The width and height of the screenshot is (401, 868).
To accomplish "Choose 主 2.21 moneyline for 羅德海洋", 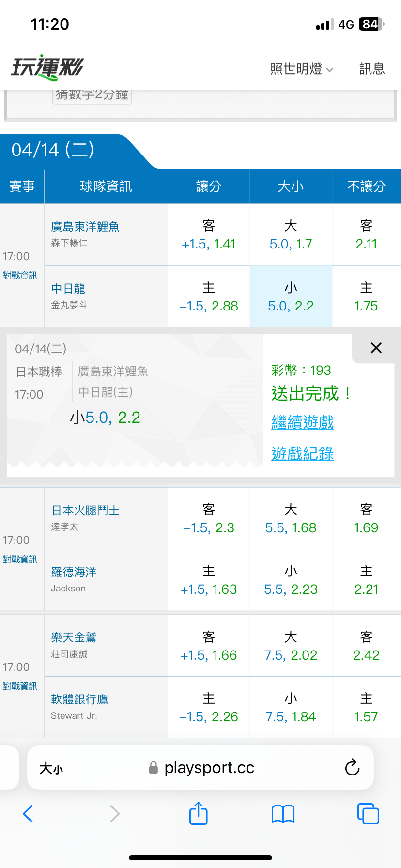I will 366,580.
